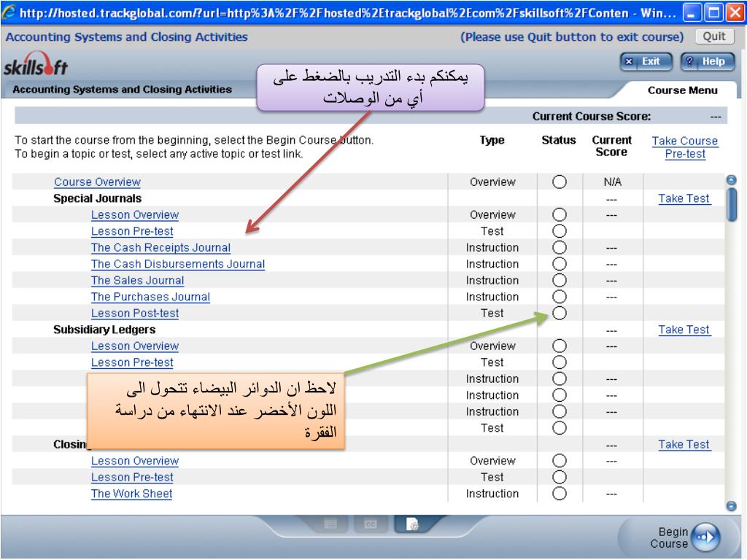747x560 pixels.
Task: Click the status circle for Sales Journal
Action: click(x=560, y=281)
